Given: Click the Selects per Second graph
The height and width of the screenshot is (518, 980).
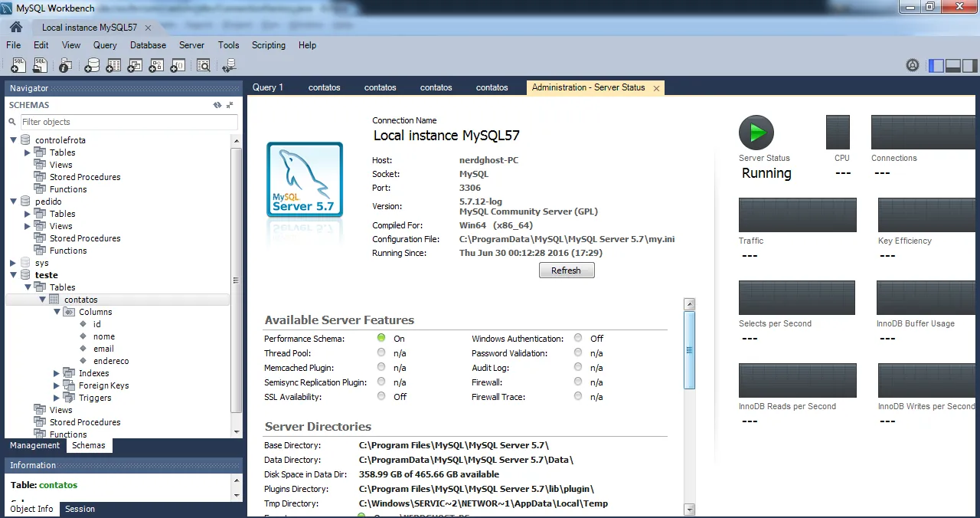Looking at the screenshot, I should click(x=796, y=297).
